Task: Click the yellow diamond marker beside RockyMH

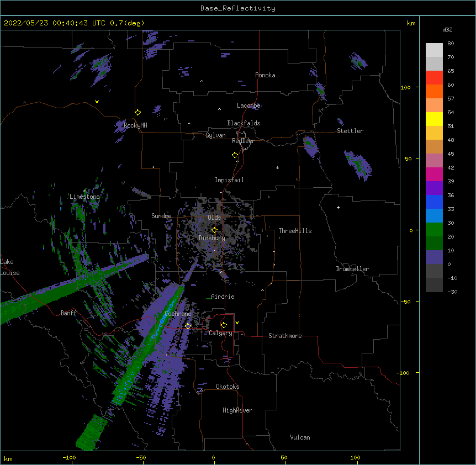Action: (137, 112)
